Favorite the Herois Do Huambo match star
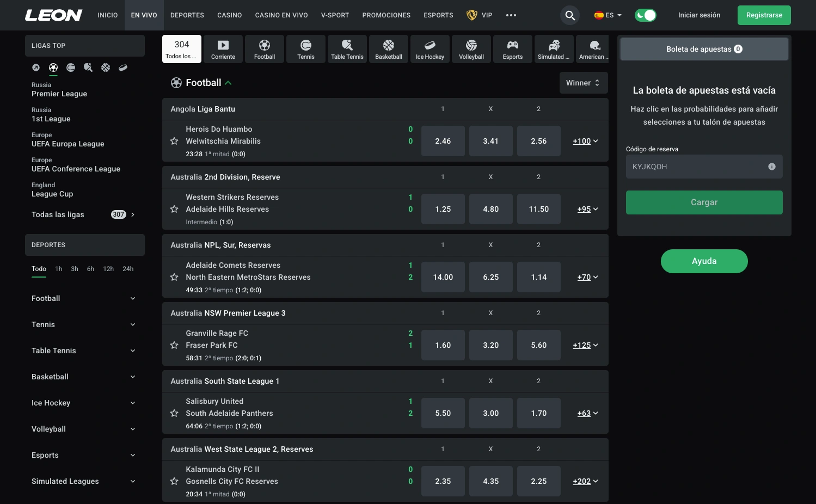 (x=174, y=141)
